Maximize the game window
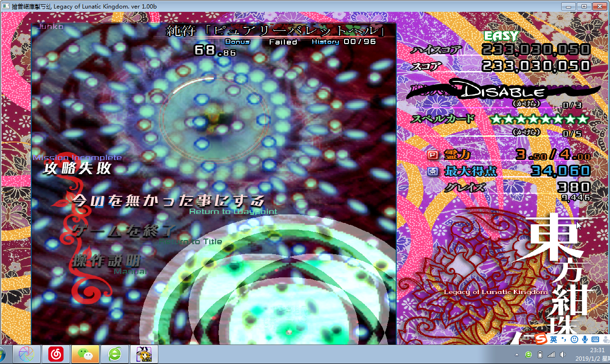The width and height of the screenshot is (610, 364). pyautogui.click(x=583, y=6)
